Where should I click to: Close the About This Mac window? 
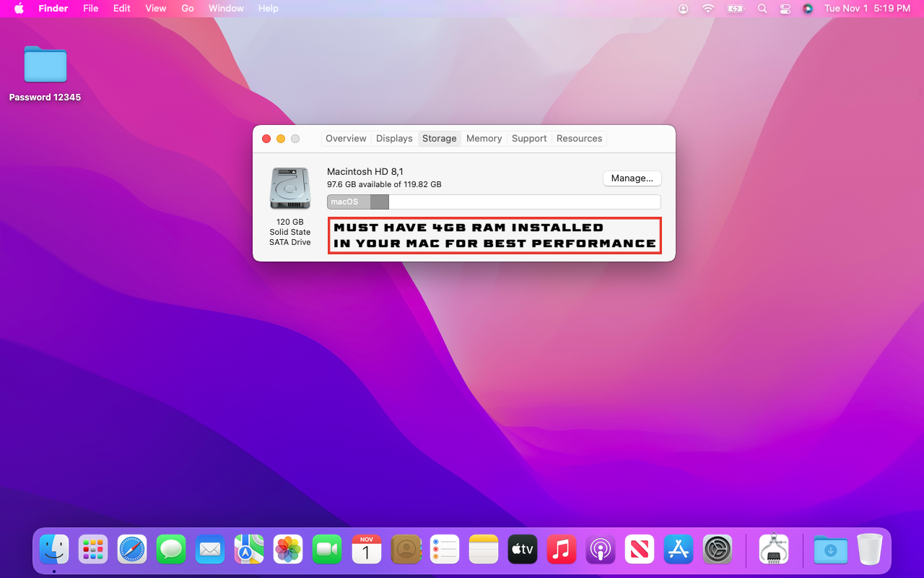pos(266,139)
